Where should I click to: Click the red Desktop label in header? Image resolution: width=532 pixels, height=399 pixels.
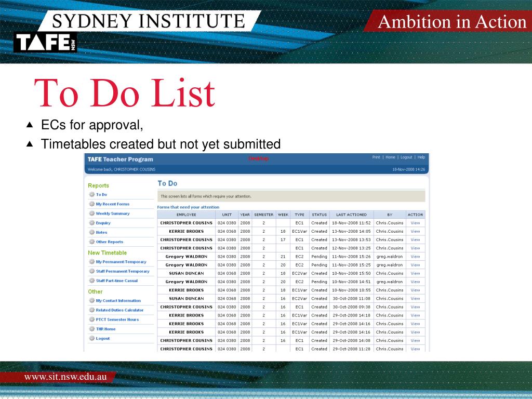click(259, 158)
